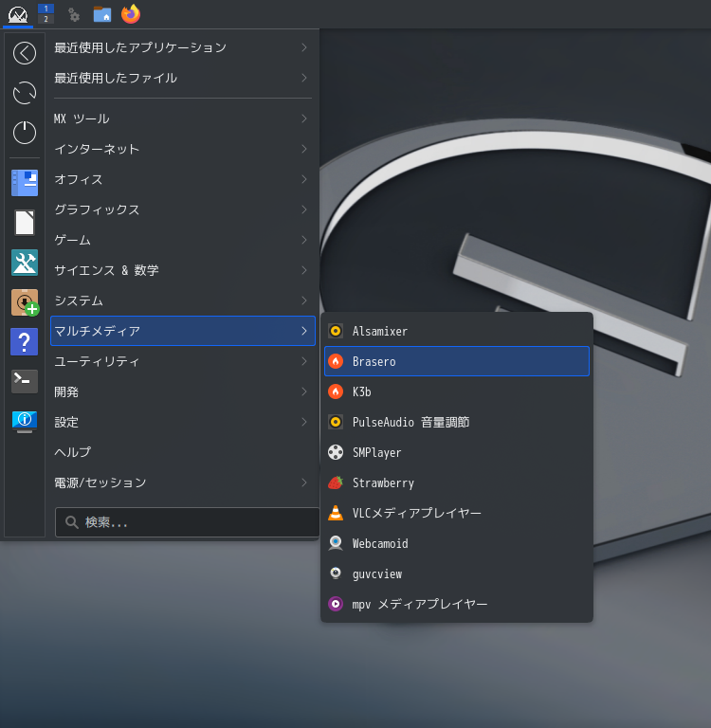The height and width of the screenshot is (728, 711).
Task: Select the インターネット category label
Action: [x=97, y=149]
